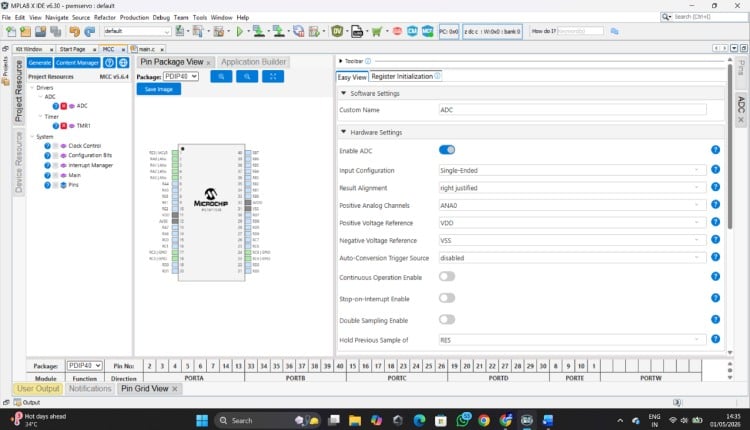Toggle Stop-on-Interrupt Enable switch

pos(447,298)
